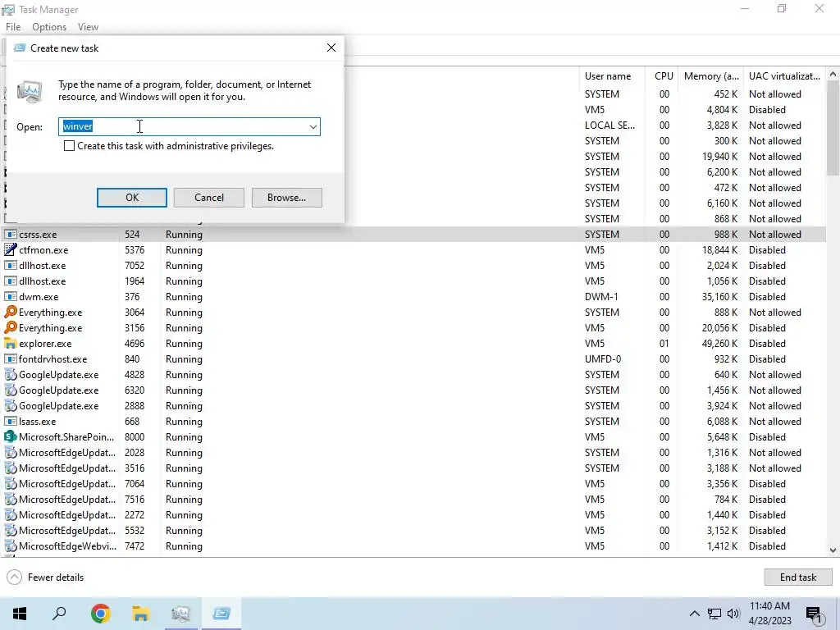Open the File menu
Screen dimensions: 840x630
[x=13, y=27]
